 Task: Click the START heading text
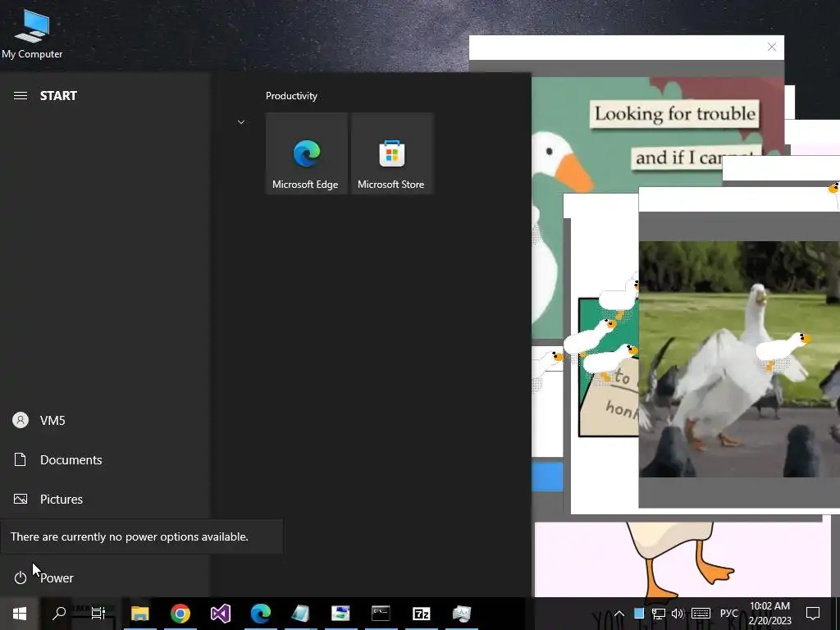click(x=58, y=96)
